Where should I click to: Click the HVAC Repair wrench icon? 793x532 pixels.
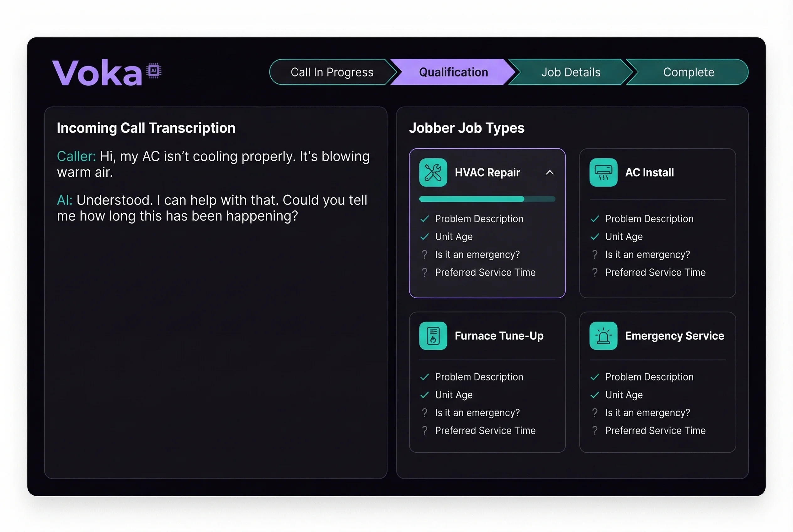tap(433, 172)
